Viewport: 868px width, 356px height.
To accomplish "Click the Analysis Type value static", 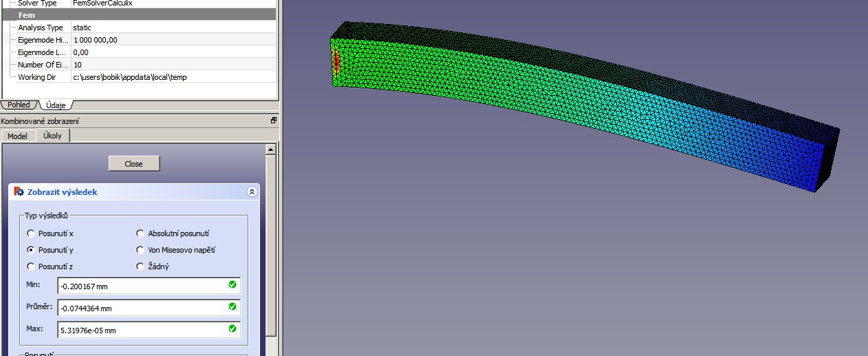I will tap(82, 28).
